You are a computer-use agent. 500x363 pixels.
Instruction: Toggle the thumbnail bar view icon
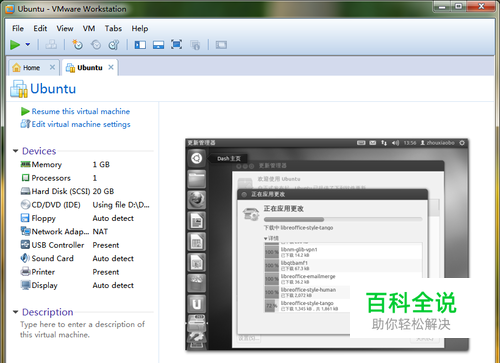tap(158, 45)
